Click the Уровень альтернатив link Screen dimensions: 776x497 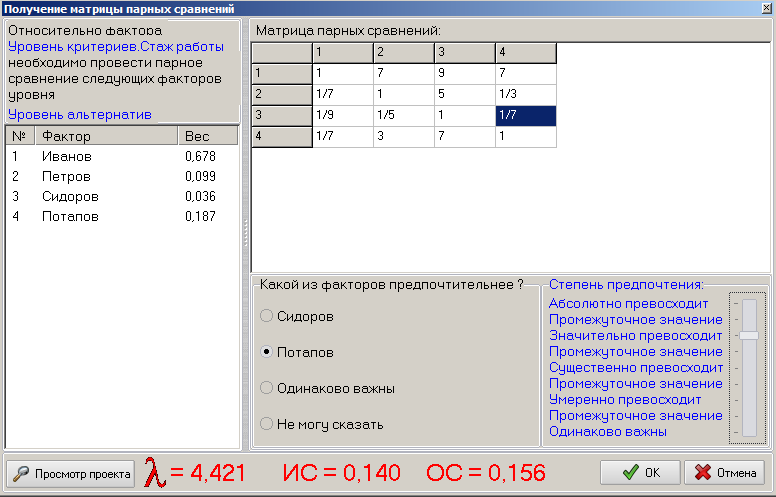[80, 114]
